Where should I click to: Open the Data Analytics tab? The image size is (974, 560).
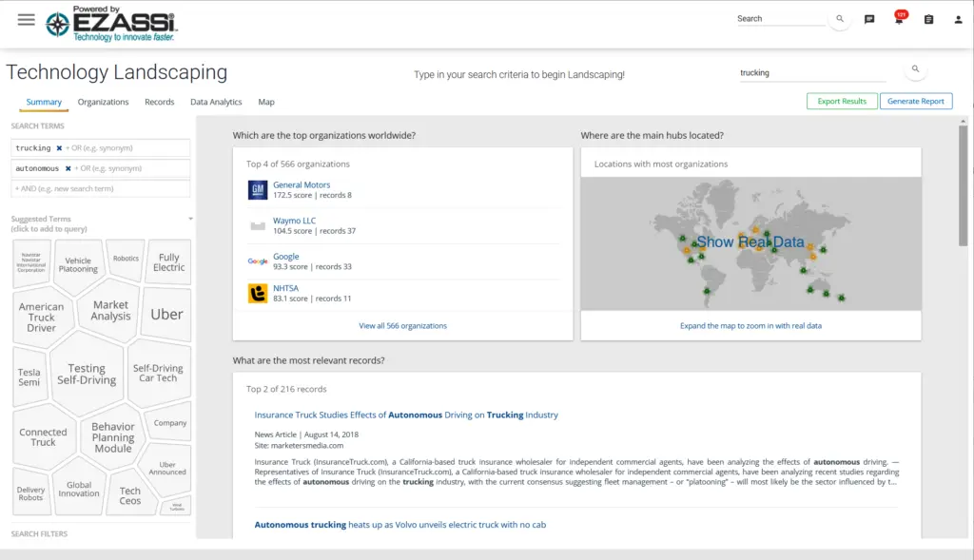(216, 102)
